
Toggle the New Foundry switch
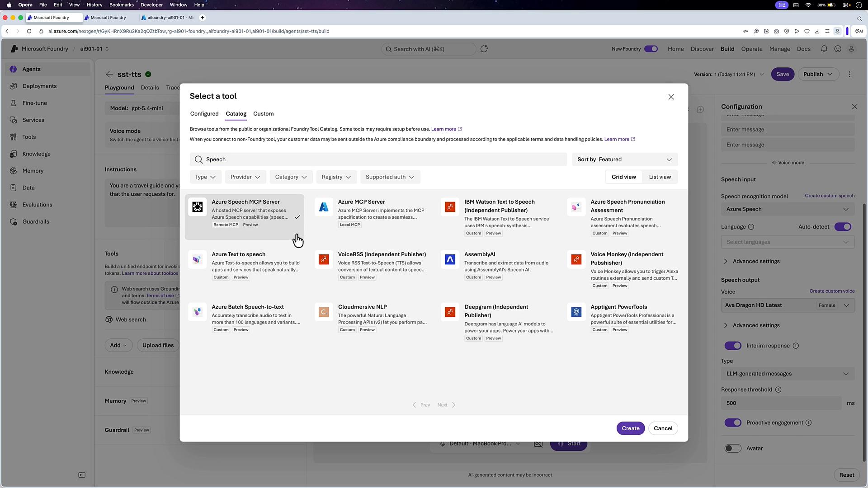pos(651,49)
